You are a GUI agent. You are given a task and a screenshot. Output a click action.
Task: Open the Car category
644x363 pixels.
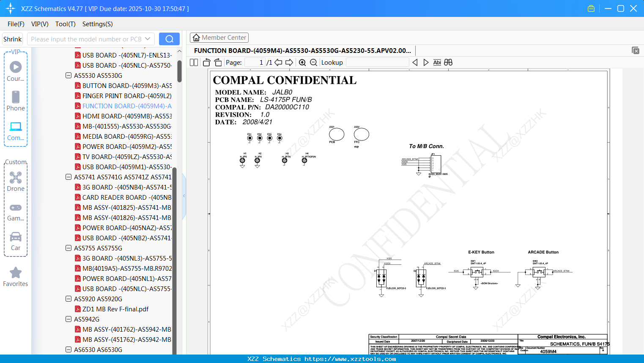pyautogui.click(x=16, y=241)
